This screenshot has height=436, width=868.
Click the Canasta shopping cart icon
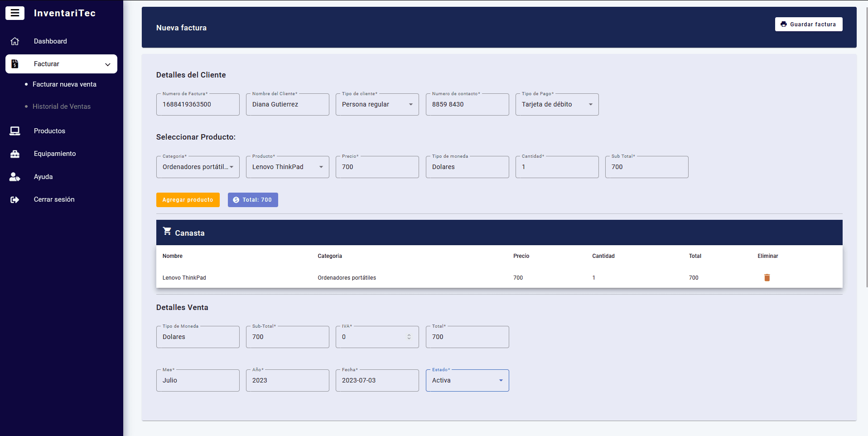click(x=167, y=231)
